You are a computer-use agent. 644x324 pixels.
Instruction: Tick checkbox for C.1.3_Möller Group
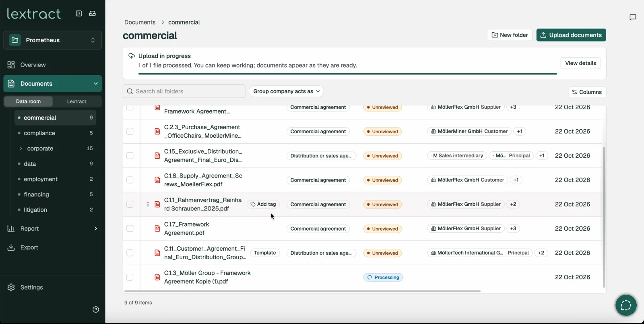point(130,277)
